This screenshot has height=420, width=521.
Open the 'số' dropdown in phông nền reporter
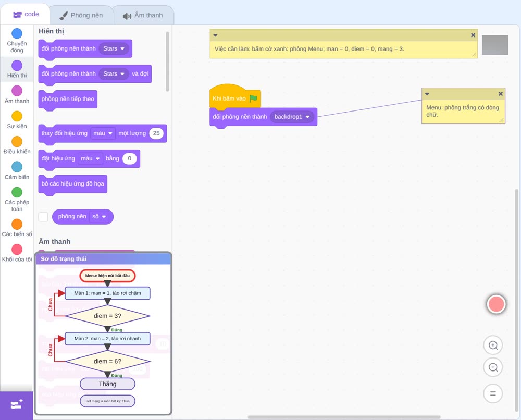[99, 217]
